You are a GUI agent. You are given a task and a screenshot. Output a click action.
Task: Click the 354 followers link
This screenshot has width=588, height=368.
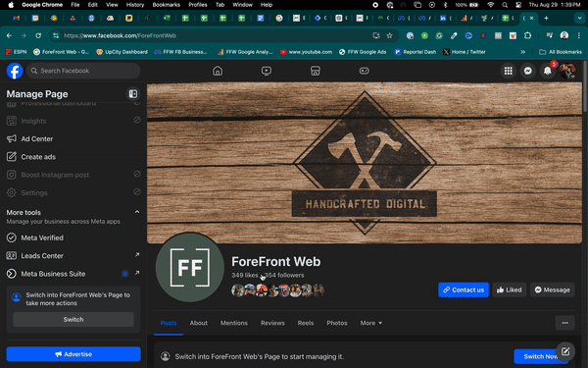click(x=284, y=275)
